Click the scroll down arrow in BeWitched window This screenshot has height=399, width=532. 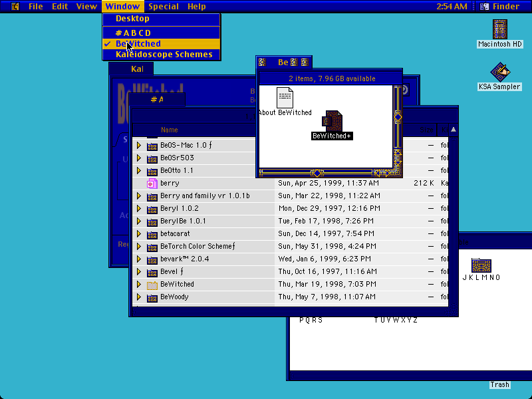pyautogui.click(x=398, y=163)
